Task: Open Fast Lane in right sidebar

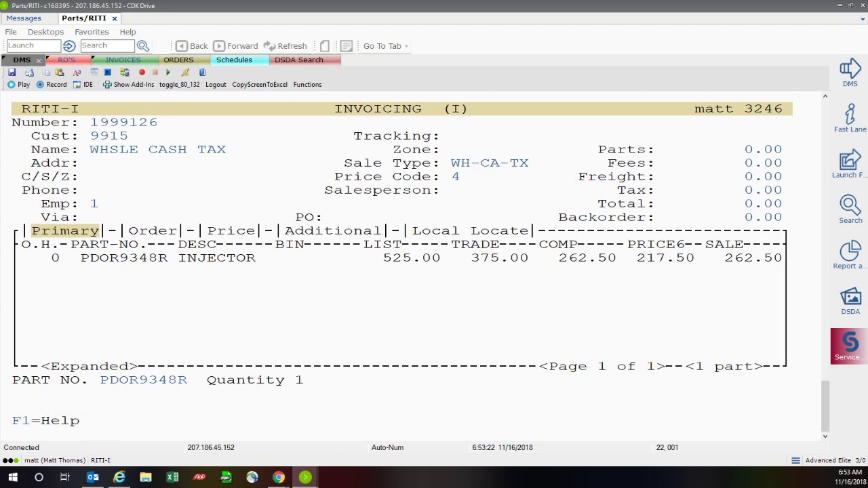Action: (x=850, y=119)
